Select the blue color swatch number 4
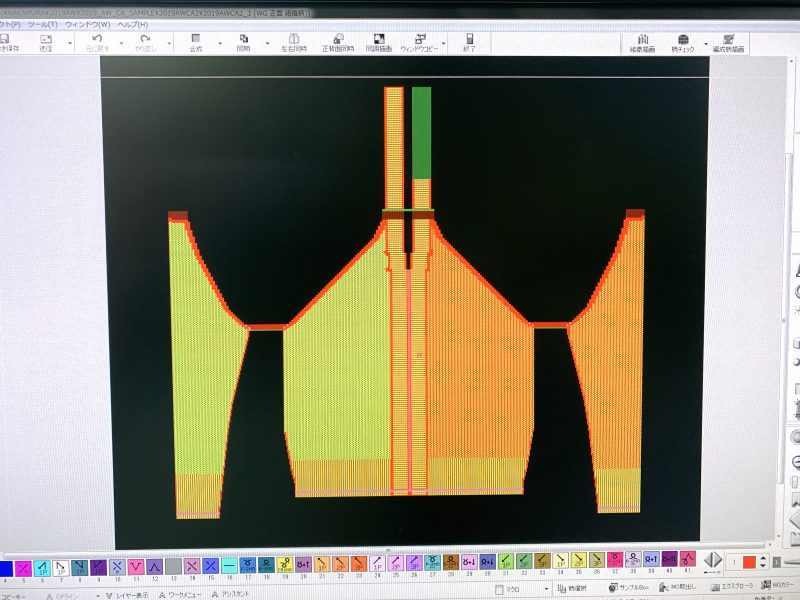The image size is (800, 600). [x=5, y=566]
